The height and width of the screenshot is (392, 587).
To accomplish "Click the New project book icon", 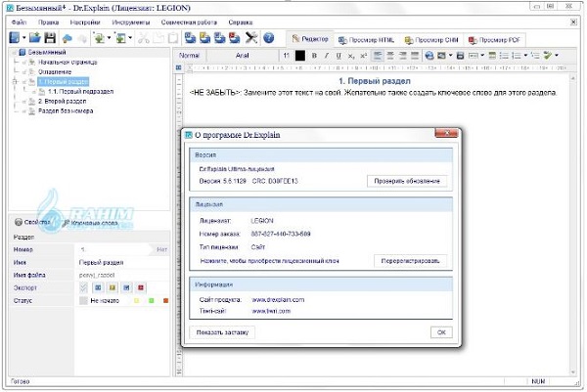I will tap(15, 38).
